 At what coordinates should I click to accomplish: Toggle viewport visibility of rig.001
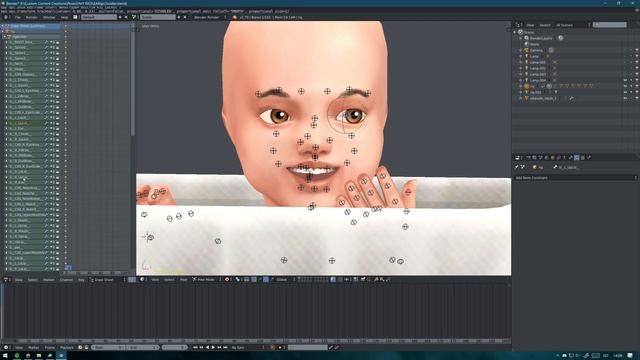625,92
